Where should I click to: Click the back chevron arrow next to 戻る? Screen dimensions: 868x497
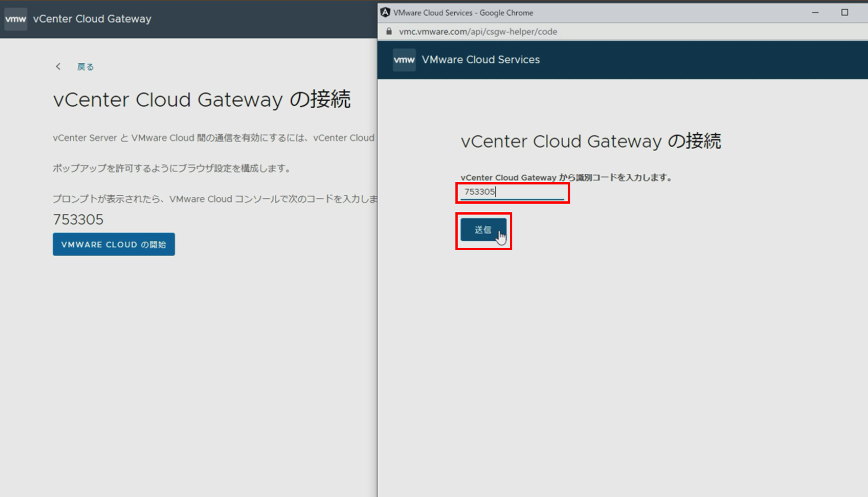[x=58, y=66]
